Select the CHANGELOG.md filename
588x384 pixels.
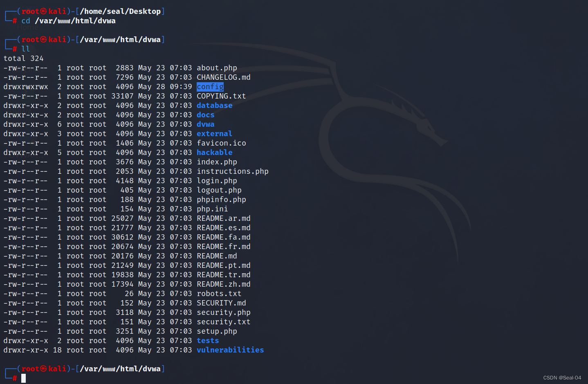[x=223, y=77]
